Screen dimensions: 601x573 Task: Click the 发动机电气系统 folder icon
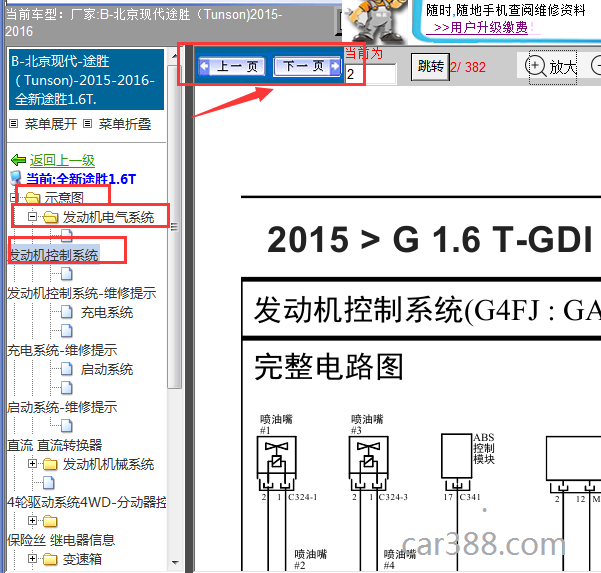tap(51, 217)
